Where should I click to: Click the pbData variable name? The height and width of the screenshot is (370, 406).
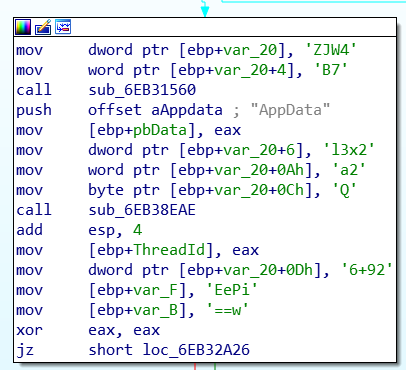160,130
